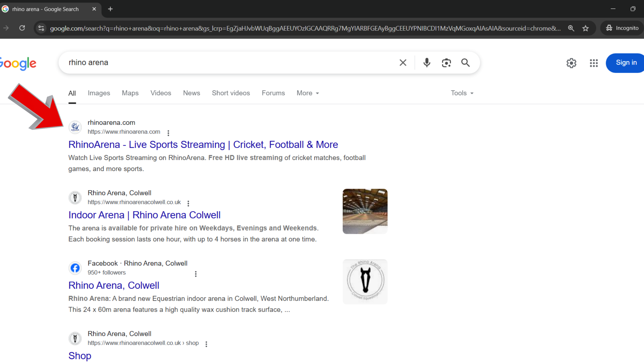Restore the browser window size
The height and width of the screenshot is (362, 644).
tap(633, 9)
